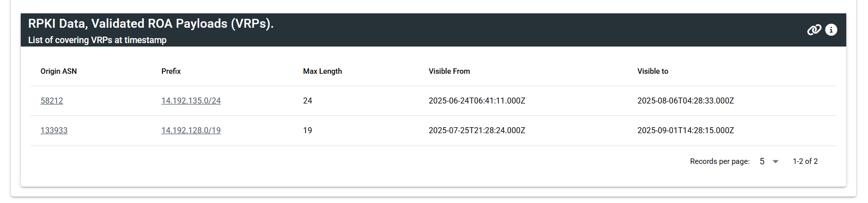Click the List of covering VRPs subtitle
Image resolution: width=868 pixels, height=203 pixels.
click(x=97, y=40)
